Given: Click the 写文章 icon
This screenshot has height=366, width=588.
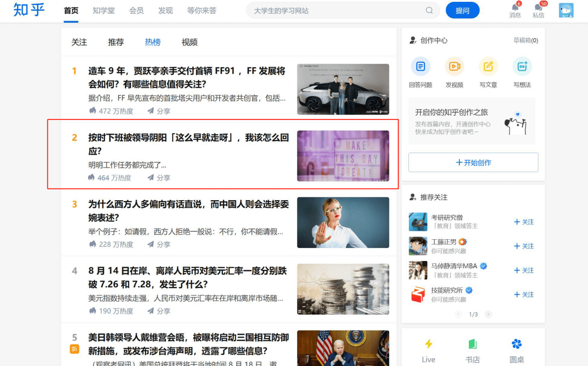Looking at the screenshot, I should tap(488, 66).
